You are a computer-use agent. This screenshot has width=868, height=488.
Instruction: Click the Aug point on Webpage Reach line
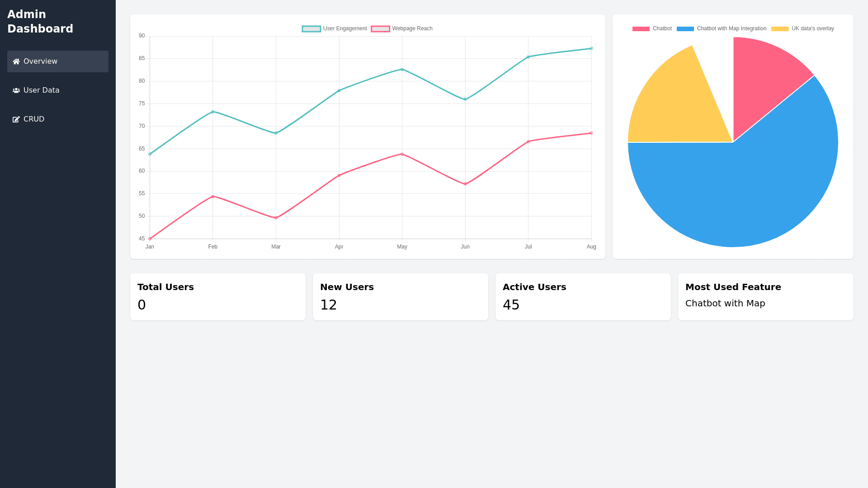[x=591, y=133]
